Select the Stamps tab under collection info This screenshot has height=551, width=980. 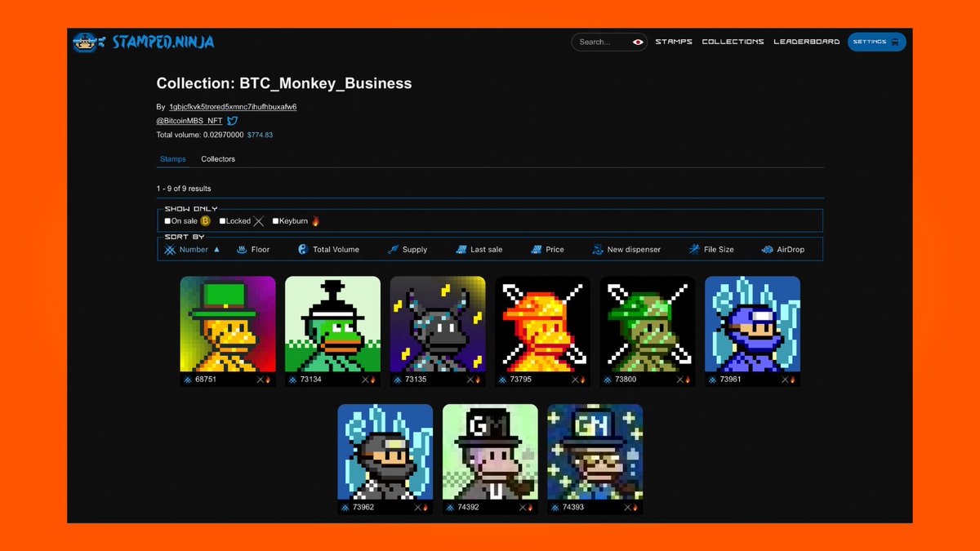click(x=173, y=159)
